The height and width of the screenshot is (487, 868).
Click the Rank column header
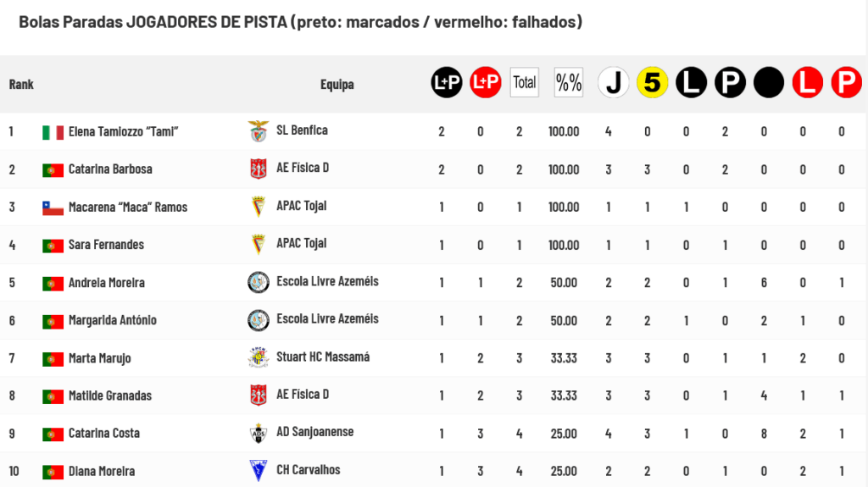click(21, 84)
